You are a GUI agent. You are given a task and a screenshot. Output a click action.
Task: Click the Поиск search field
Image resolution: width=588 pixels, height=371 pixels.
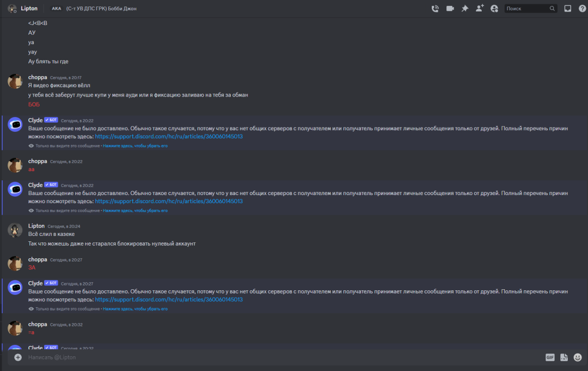click(x=527, y=9)
